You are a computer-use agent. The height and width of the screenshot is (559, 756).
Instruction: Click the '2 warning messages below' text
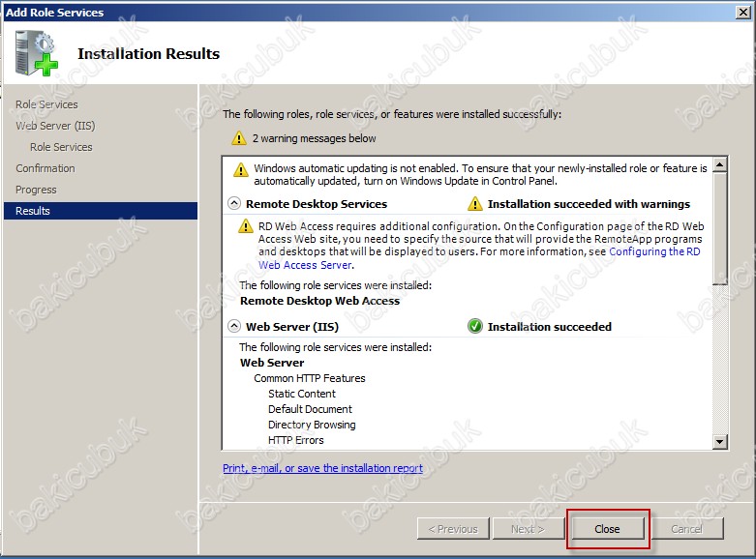pos(315,138)
